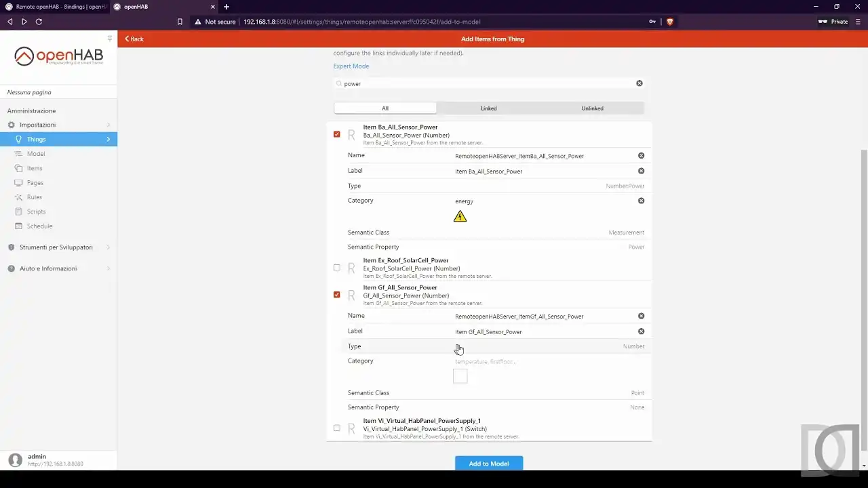Screen dimensions: 868x488
Task: Open Rules in sidebar
Action: (58, 197)
